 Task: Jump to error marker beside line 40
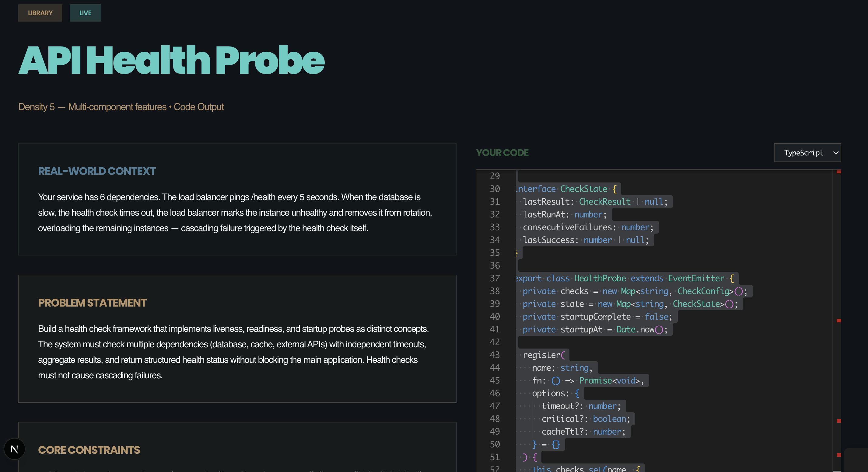coord(839,321)
